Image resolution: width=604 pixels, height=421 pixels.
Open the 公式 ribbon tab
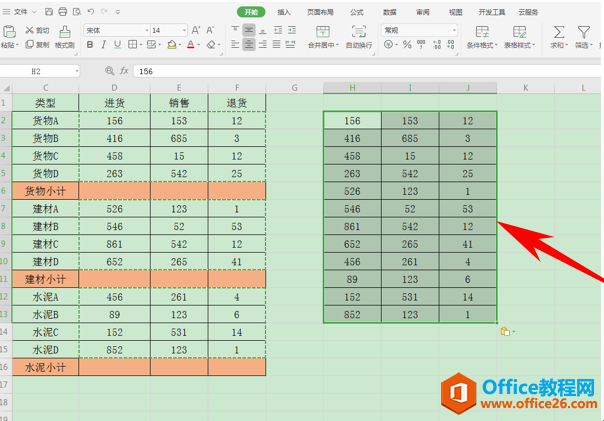tap(356, 12)
